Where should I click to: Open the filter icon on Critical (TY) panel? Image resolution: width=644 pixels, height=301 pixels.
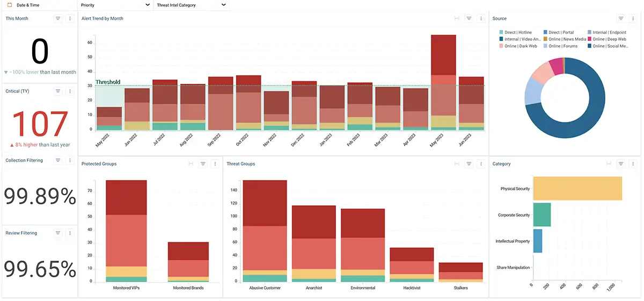coord(58,91)
